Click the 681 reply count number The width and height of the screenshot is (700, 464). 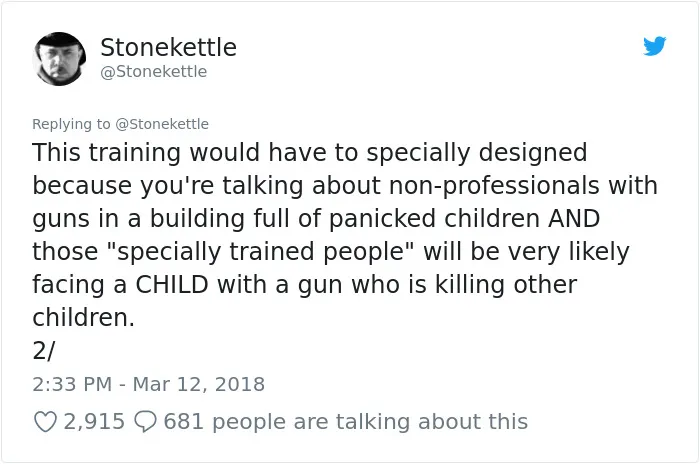(183, 422)
